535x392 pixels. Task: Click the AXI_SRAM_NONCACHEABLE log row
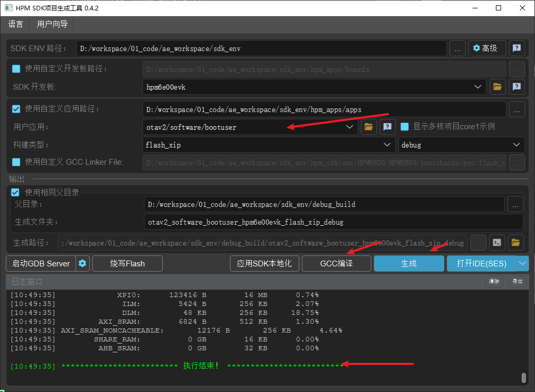click(176, 330)
